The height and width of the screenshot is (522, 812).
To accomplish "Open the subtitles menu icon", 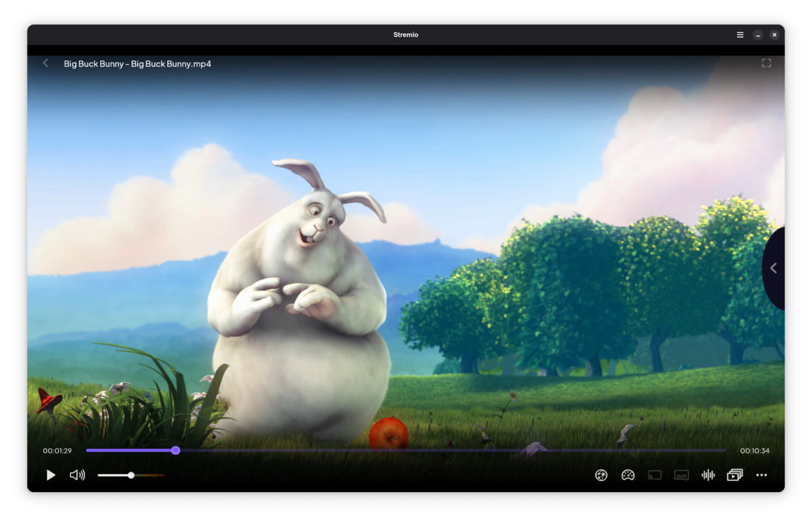I will (681, 475).
